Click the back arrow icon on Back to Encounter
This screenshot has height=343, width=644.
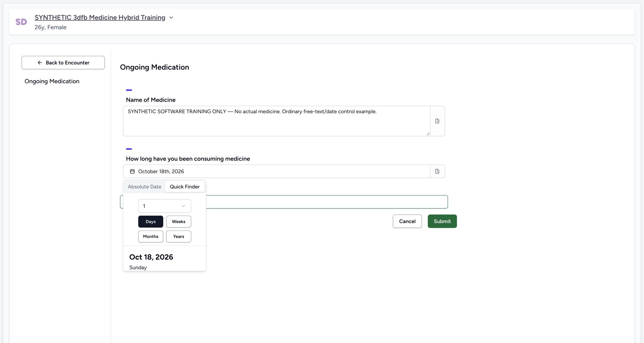40,63
